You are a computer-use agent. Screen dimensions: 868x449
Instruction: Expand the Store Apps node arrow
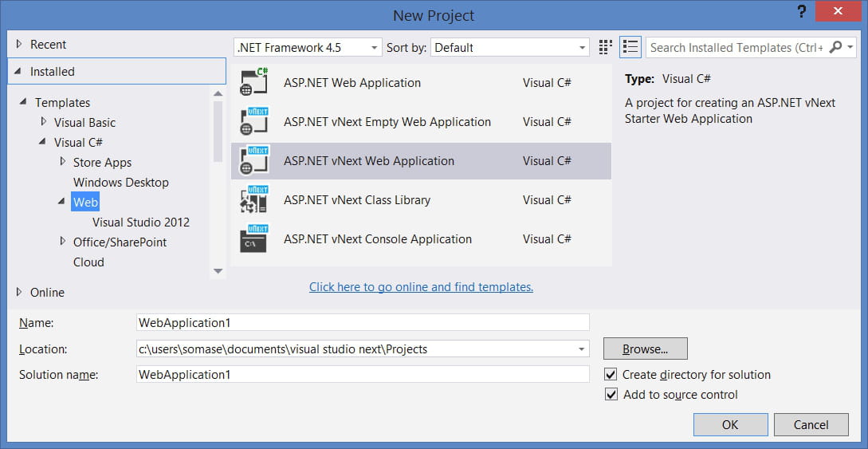[x=62, y=162]
